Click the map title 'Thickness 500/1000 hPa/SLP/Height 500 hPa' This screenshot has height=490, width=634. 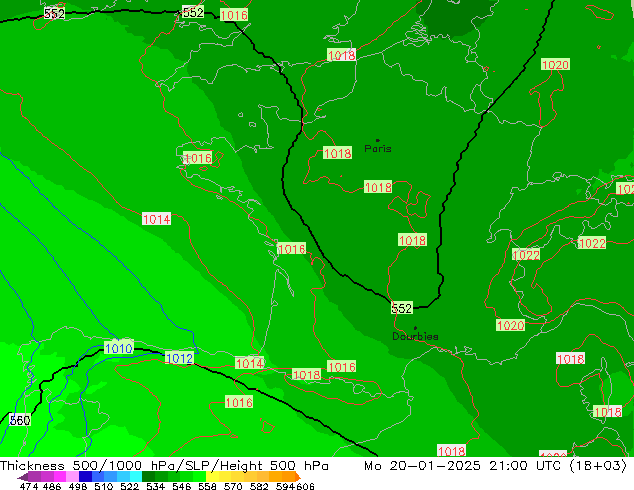pyautogui.click(x=164, y=466)
